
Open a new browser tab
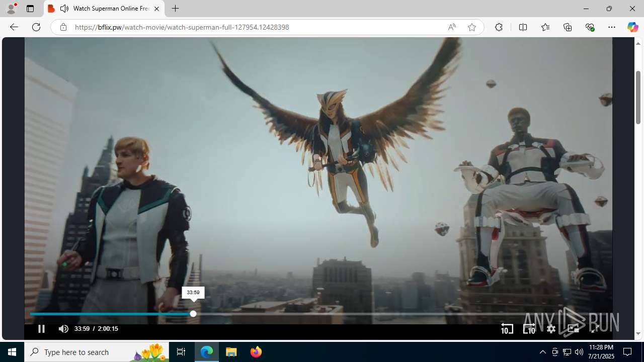[x=175, y=9]
